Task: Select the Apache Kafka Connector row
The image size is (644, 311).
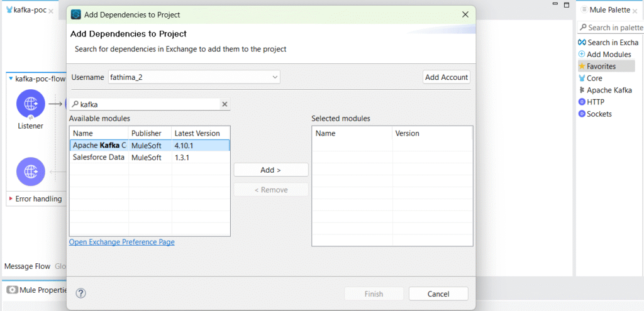Action: tap(150, 145)
